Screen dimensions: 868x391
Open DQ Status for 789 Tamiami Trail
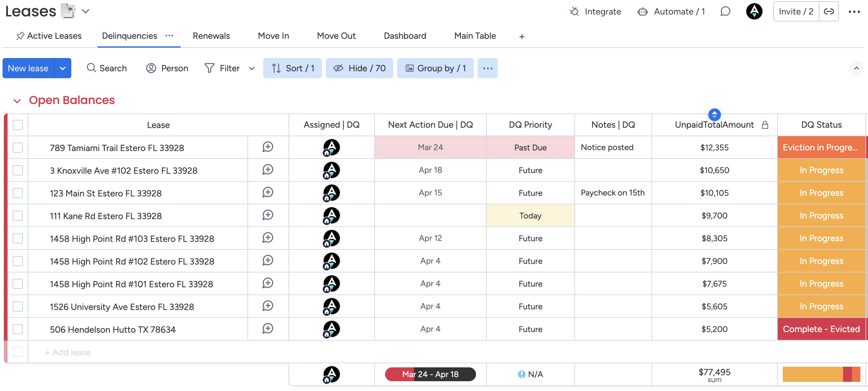click(821, 147)
